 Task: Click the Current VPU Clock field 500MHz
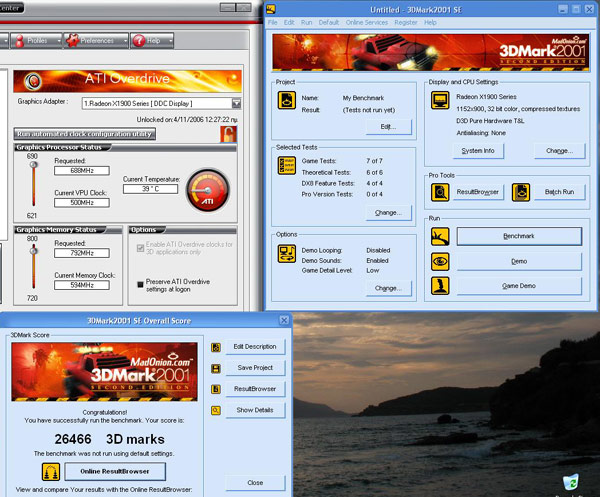click(x=82, y=203)
